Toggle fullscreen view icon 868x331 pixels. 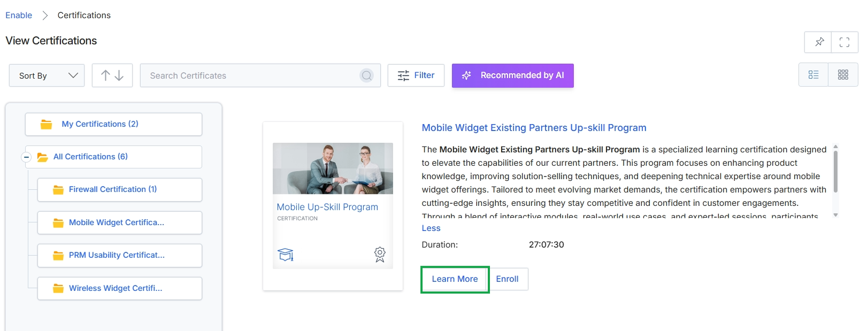[x=844, y=42]
